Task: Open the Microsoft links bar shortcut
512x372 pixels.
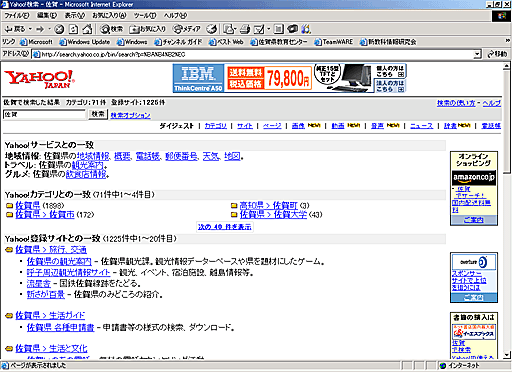Action: tap(36, 42)
